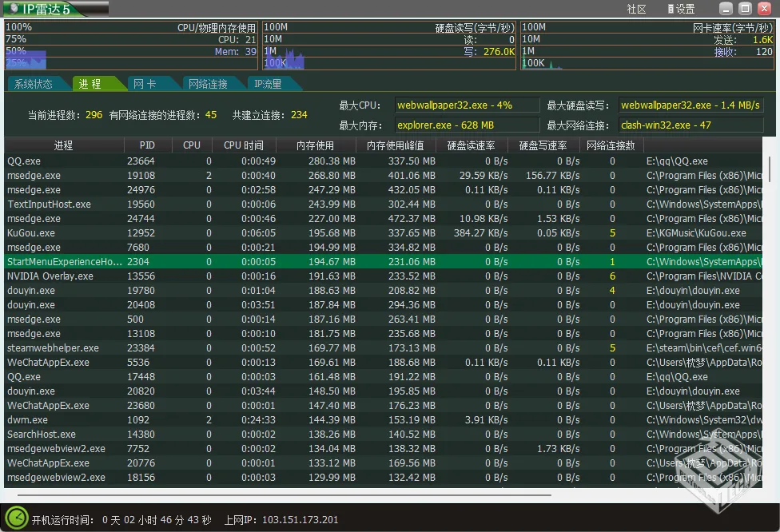Click the green clock uptime icon
The height and width of the screenshot is (532, 780).
point(17,518)
